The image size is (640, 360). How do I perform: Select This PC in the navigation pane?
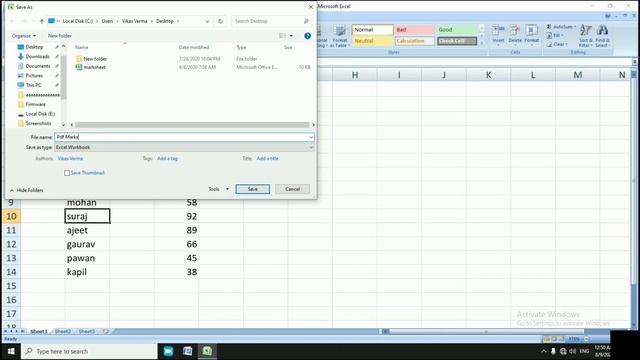point(33,85)
